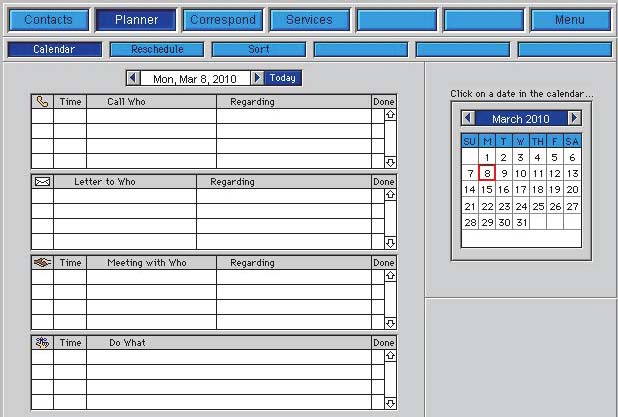Viewport: 618px width, 417px height.
Task: Click the to-do icon beside Do What
Action: 42,343
